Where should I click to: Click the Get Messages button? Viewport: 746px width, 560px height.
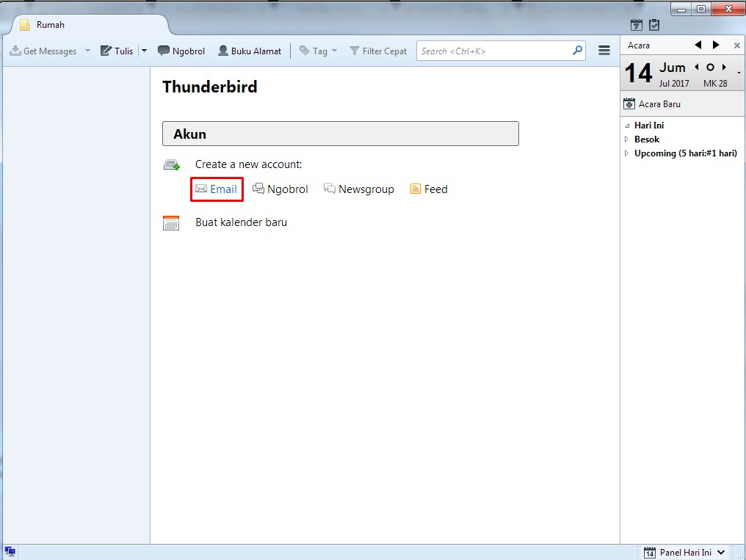pyautogui.click(x=43, y=51)
